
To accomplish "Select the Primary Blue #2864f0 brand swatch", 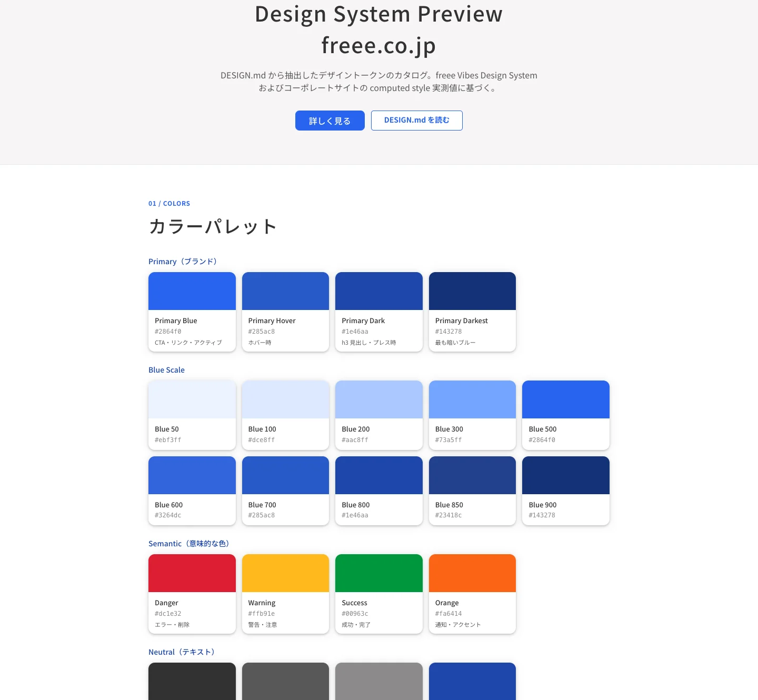I will (192, 312).
